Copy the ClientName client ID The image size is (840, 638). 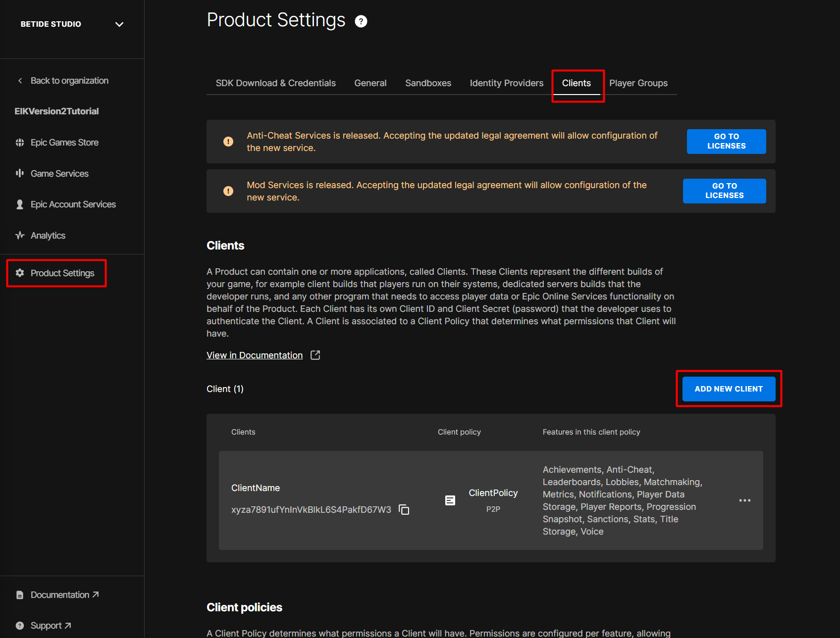[404, 509]
